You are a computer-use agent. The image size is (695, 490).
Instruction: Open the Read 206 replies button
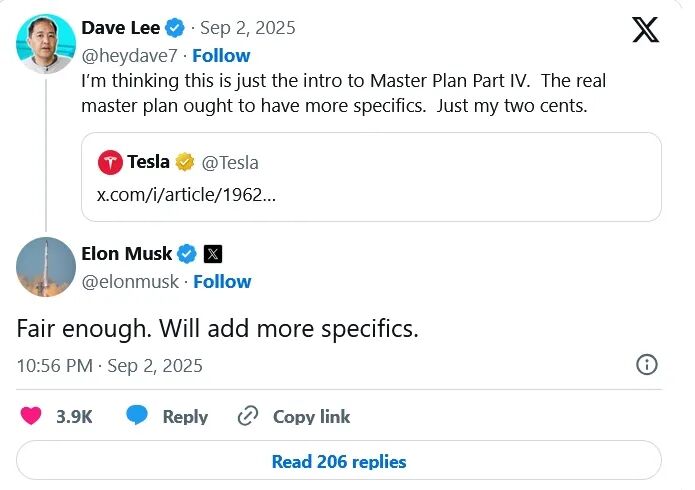coord(339,461)
